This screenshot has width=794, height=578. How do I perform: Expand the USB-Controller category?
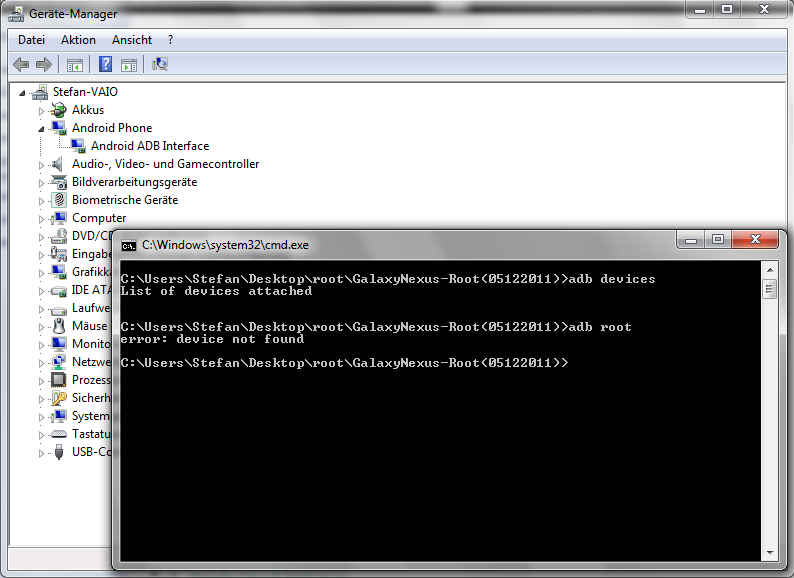click(42, 453)
